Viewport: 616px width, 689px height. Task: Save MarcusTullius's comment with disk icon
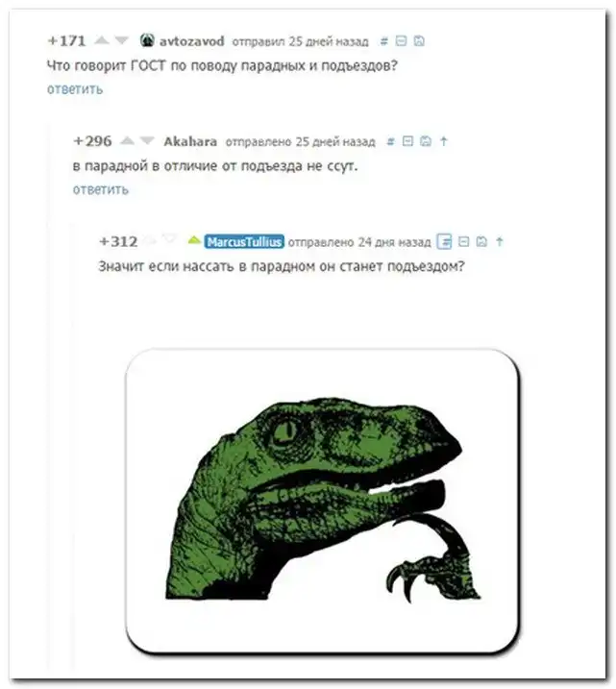pyautogui.click(x=481, y=241)
